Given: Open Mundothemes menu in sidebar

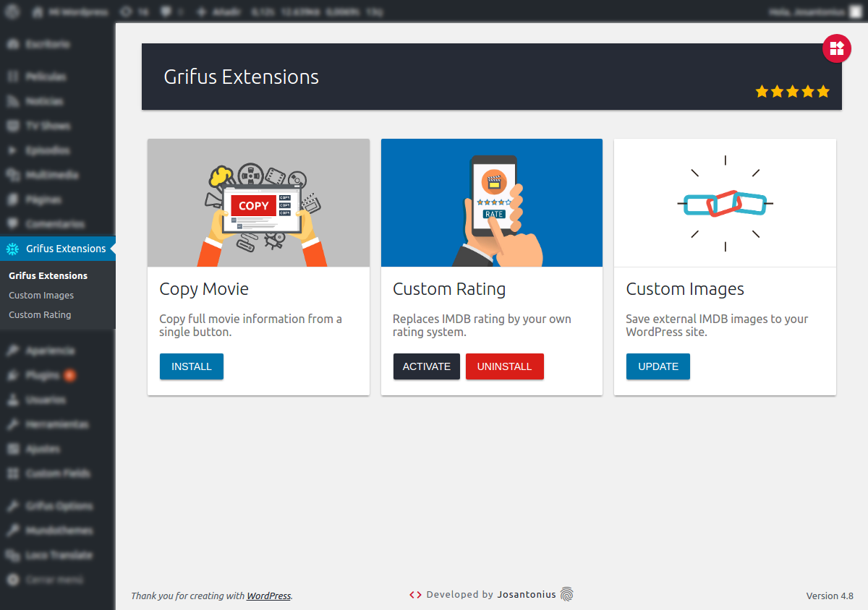Looking at the screenshot, I should [57, 530].
